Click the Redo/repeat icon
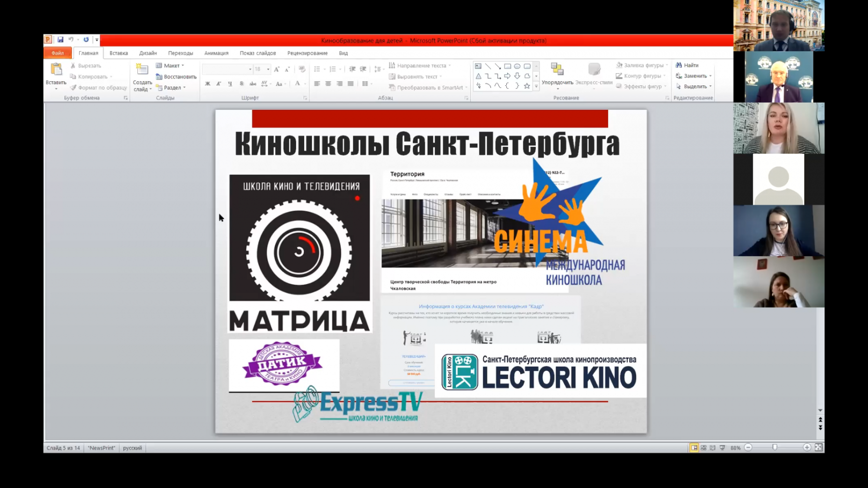This screenshot has width=868, height=488. [86, 40]
